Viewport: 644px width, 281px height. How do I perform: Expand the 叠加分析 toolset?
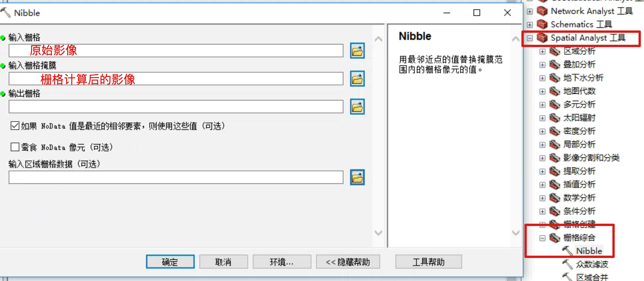(x=542, y=65)
